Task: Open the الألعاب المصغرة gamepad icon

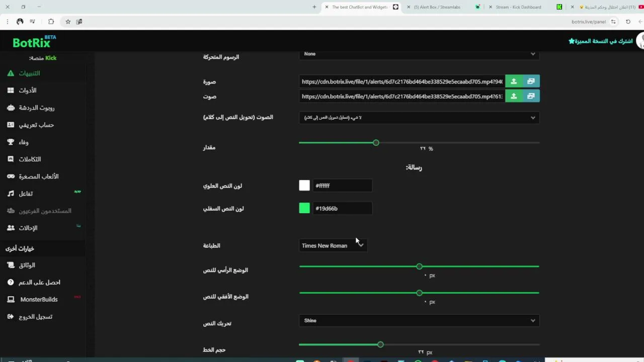Action: click(x=11, y=176)
